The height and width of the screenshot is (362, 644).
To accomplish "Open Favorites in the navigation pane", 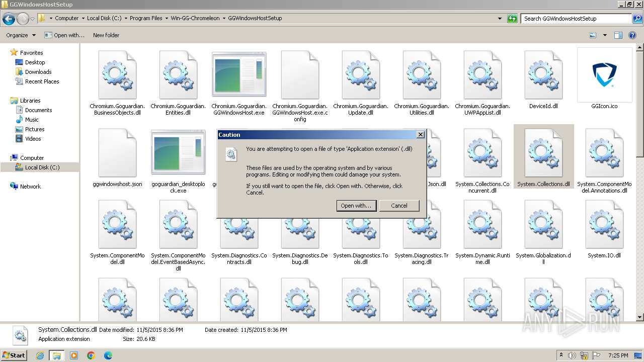I will coord(31,53).
